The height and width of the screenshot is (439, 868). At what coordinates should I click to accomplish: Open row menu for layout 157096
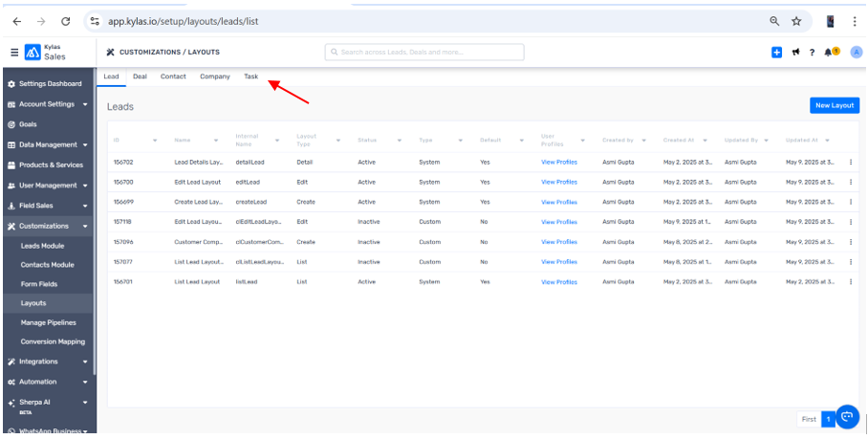pyautogui.click(x=851, y=242)
